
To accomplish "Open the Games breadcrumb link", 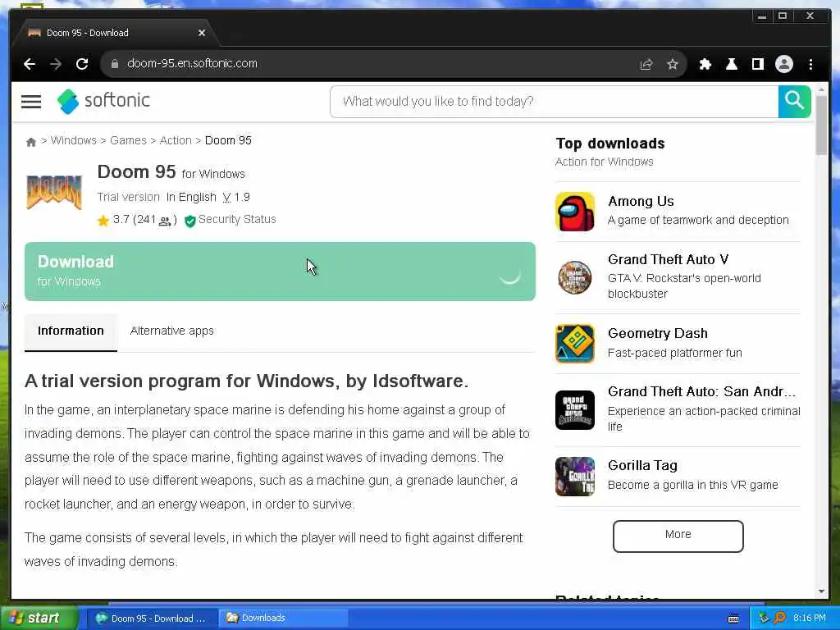I will [128, 140].
